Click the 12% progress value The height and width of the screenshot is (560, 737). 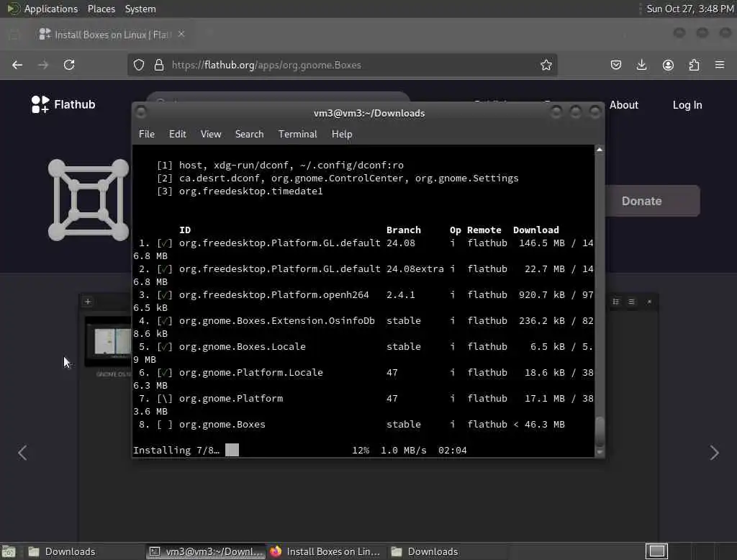(x=361, y=450)
